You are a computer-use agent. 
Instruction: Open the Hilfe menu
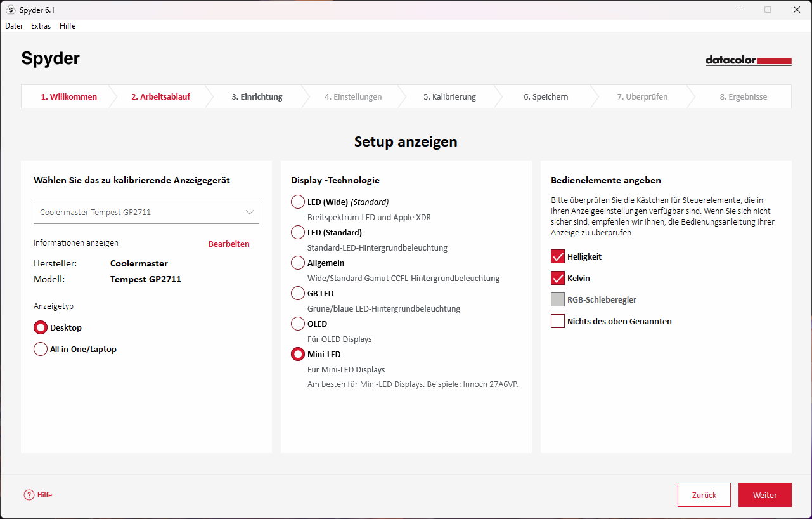click(67, 25)
